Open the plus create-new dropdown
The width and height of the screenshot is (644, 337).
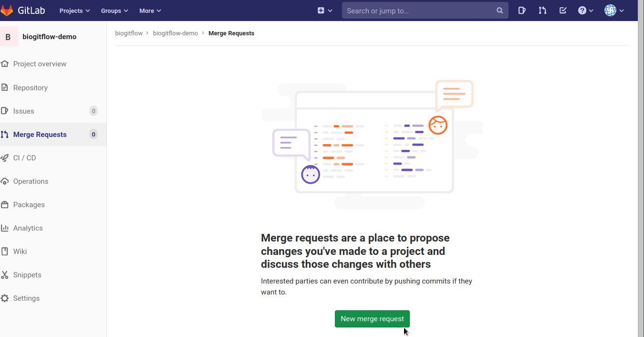tap(325, 11)
